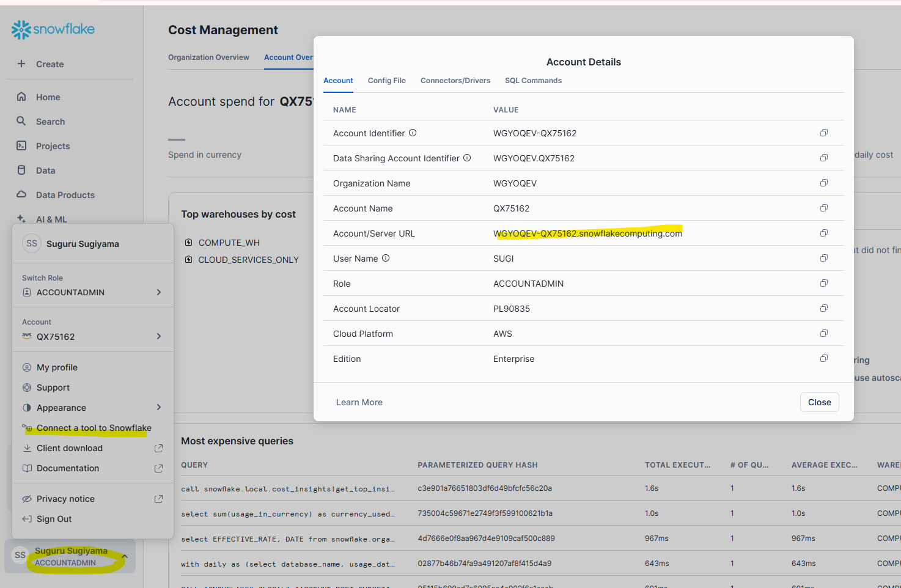Copy the User Name value
The width and height of the screenshot is (901, 588).
point(823,258)
